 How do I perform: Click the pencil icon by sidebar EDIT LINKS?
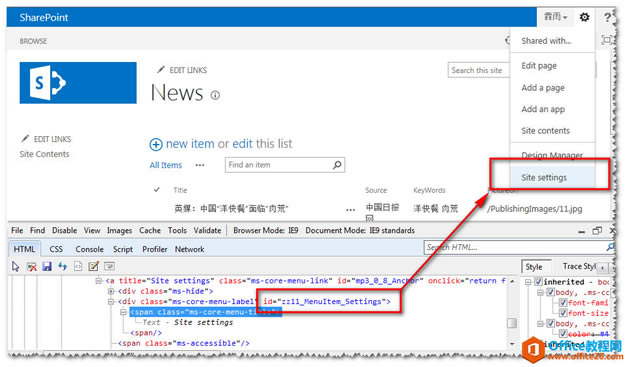click(25, 139)
